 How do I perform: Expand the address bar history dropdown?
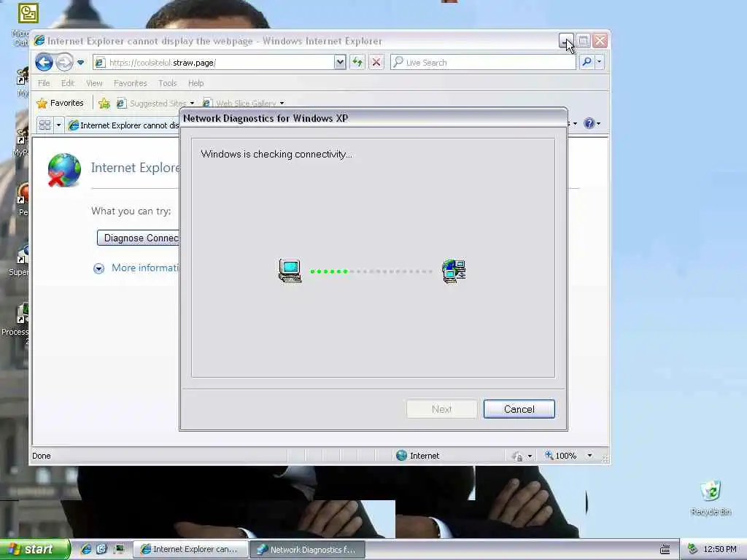tap(340, 63)
